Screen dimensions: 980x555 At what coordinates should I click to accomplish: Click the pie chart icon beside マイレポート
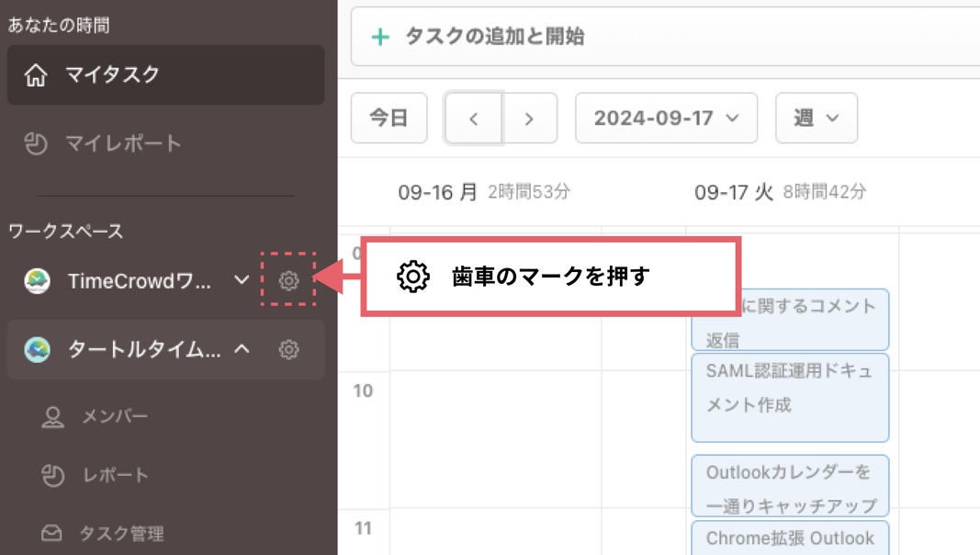(x=36, y=143)
